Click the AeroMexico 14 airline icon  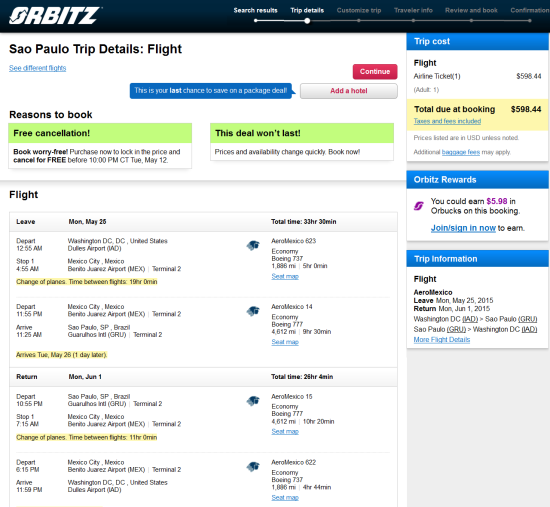point(253,311)
